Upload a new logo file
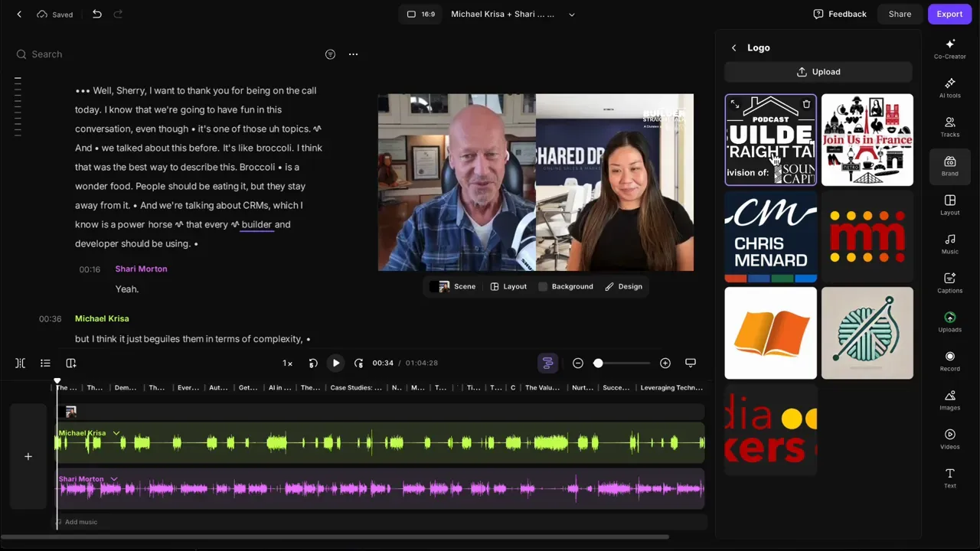The height and width of the screenshot is (551, 980). (x=818, y=71)
